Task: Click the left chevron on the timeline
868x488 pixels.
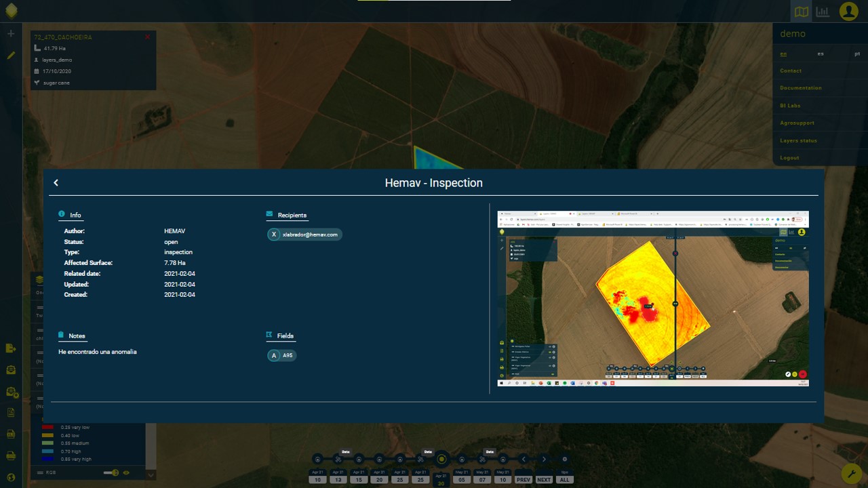Action: pos(524,459)
